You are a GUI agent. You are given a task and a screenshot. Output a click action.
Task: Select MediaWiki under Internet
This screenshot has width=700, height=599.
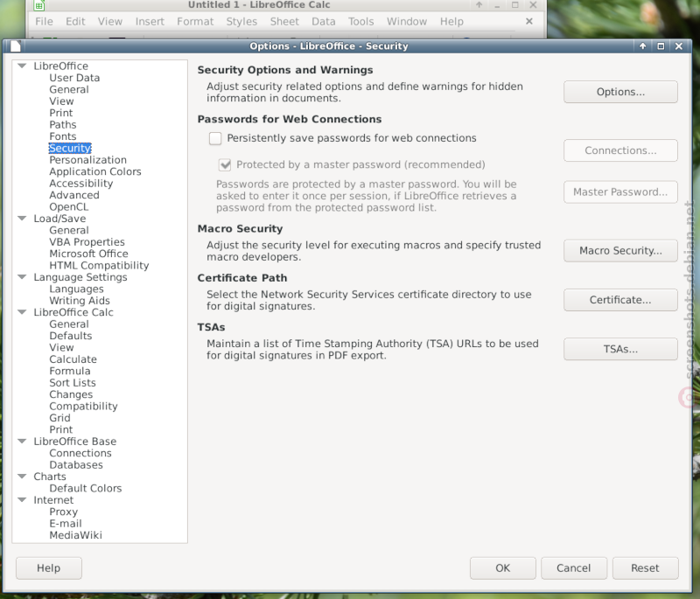[75, 535]
